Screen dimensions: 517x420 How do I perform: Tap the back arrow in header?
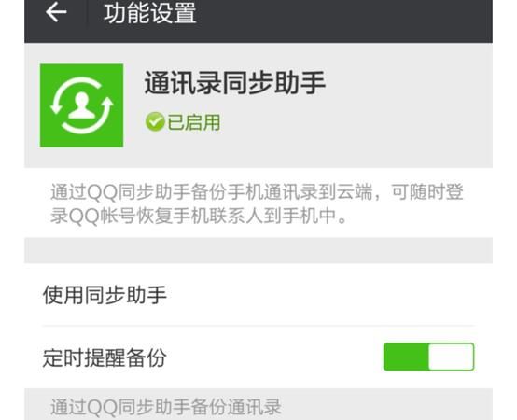pyautogui.click(x=56, y=12)
